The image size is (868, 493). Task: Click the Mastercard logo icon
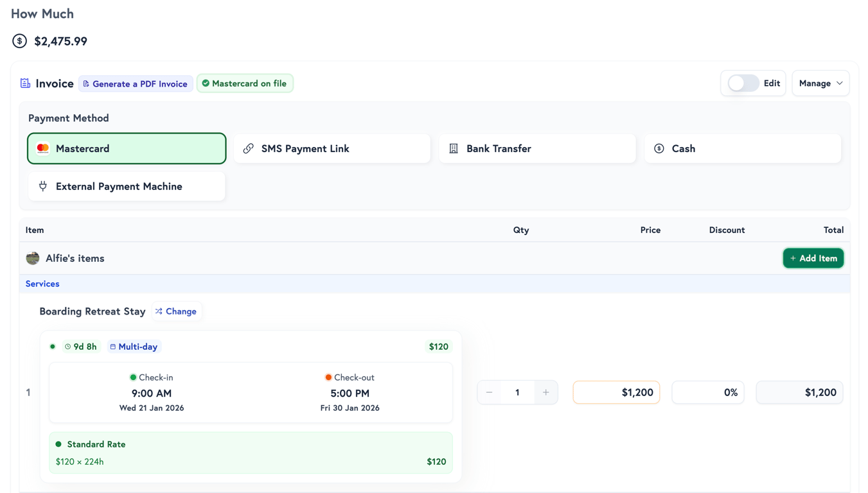point(42,148)
